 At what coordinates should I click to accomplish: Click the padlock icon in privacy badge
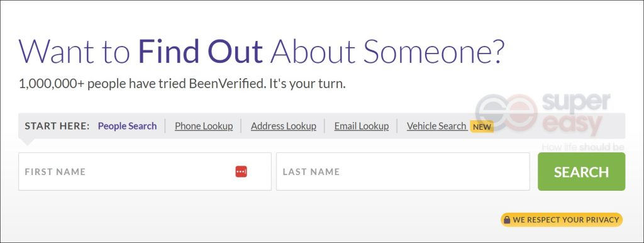point(507,220)
